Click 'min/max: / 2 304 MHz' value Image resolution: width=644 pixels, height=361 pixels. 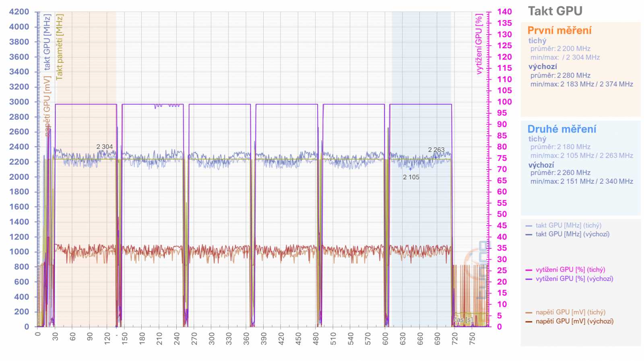(x=565, y=57)
